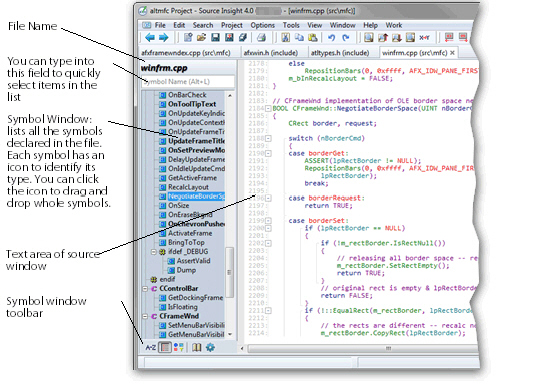Screen dimensions: 539x390
Task: Save the current file
Action: (215, 37)
